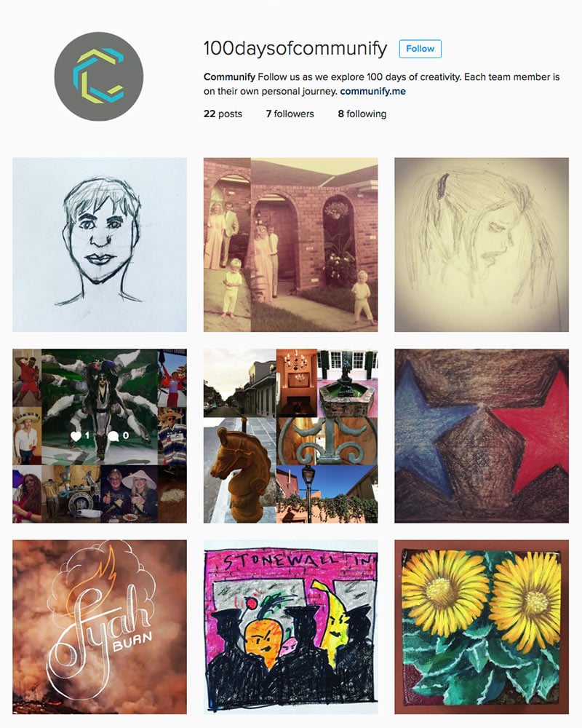Open the horse head street collage post
This screenshot has width=582, height=728.
(290, 436)
